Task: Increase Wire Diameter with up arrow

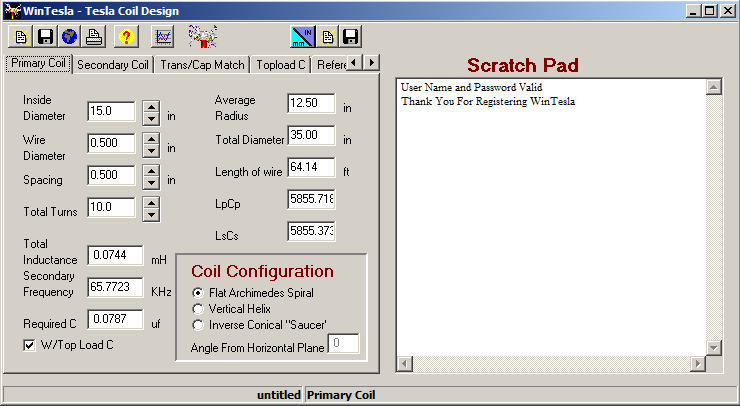Action: (x=151, y=139)
